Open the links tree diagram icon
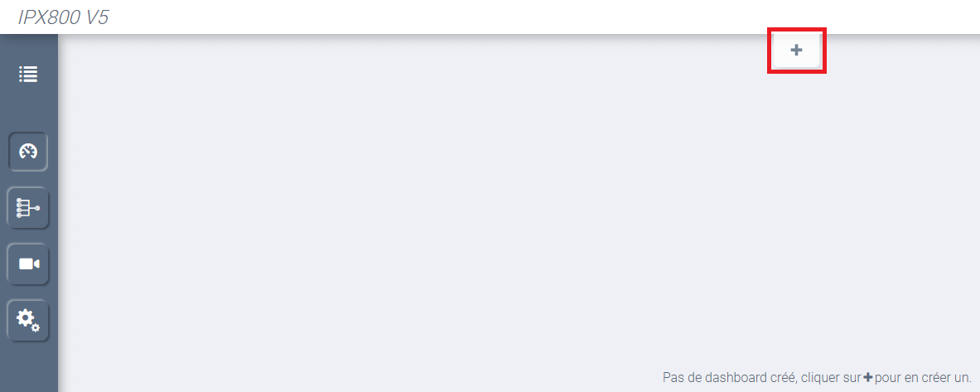Screen dimensions: 980x392 pyautogui.click(x=28, y=207)
